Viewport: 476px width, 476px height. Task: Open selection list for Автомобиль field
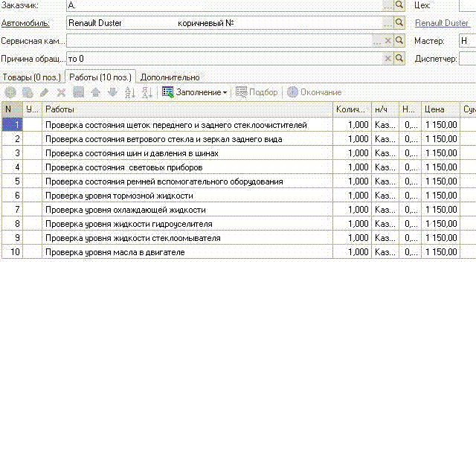point(387,22)
